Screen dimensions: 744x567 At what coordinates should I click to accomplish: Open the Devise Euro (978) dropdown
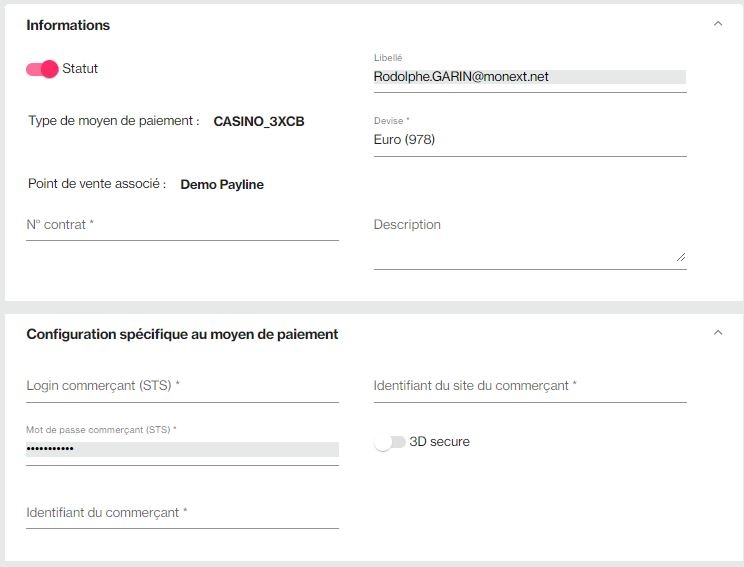(530, 139)
